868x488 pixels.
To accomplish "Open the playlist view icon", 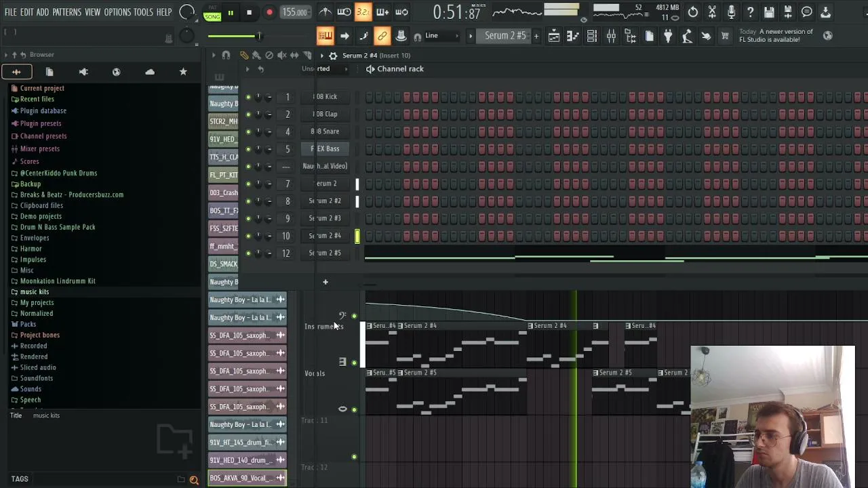I will 554,36.
